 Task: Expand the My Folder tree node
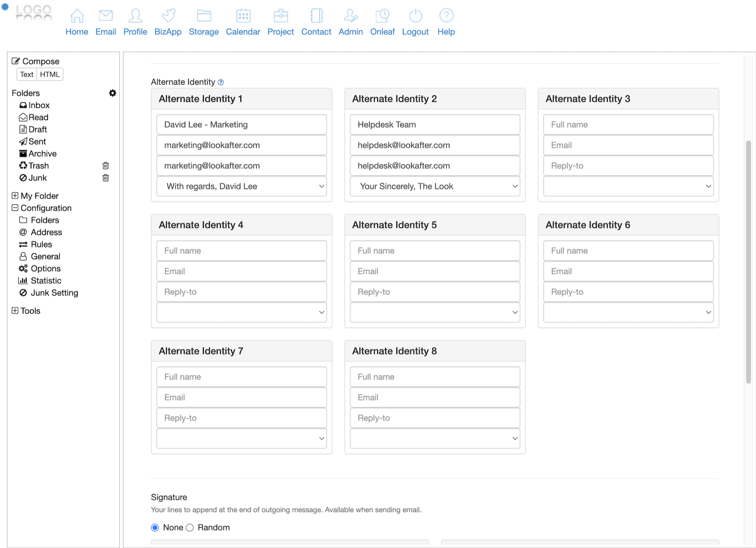15,196
